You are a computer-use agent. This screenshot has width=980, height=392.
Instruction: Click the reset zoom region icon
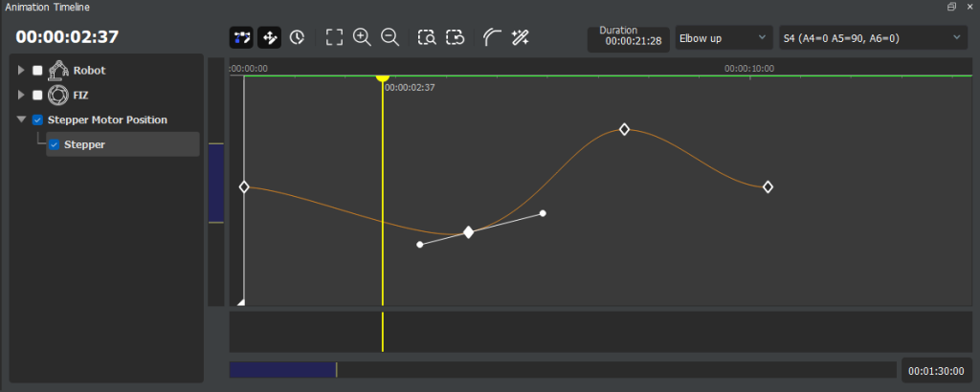pyautogui.click(x=455, y=37)
